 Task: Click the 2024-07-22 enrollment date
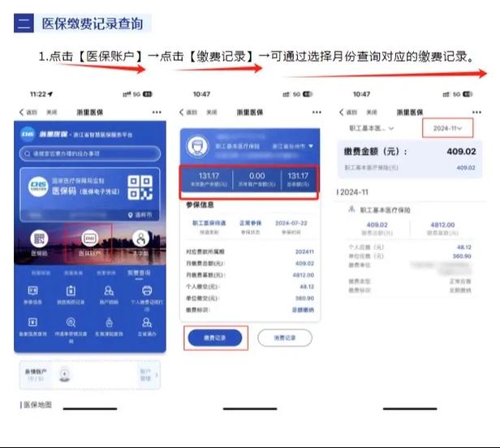[291, 223]
